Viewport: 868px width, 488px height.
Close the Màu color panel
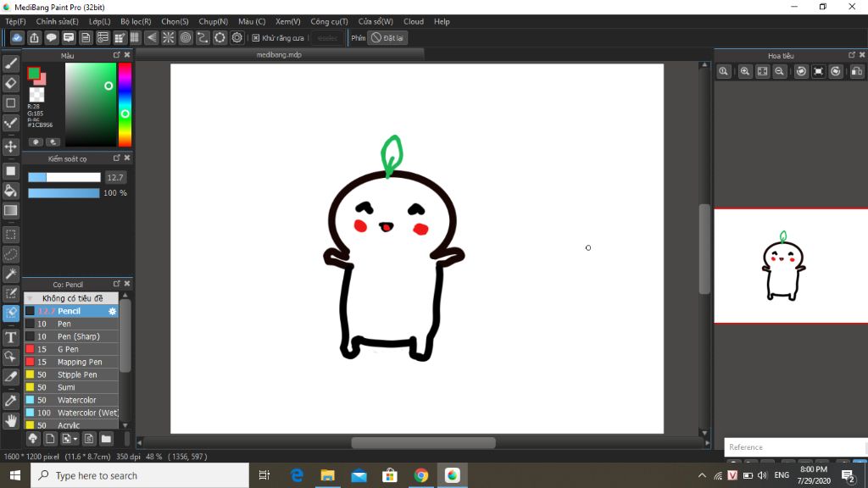(x=127, y=55)
